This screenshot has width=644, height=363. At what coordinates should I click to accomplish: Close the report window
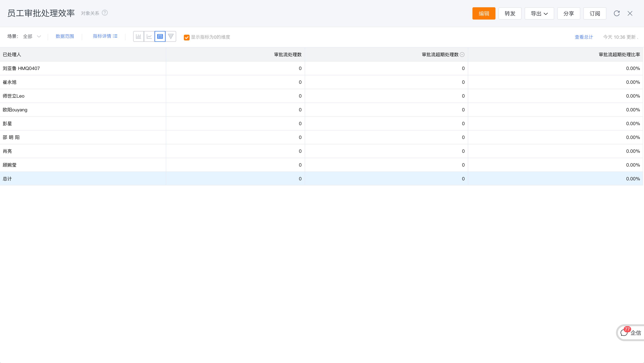[x=630, y=13]
